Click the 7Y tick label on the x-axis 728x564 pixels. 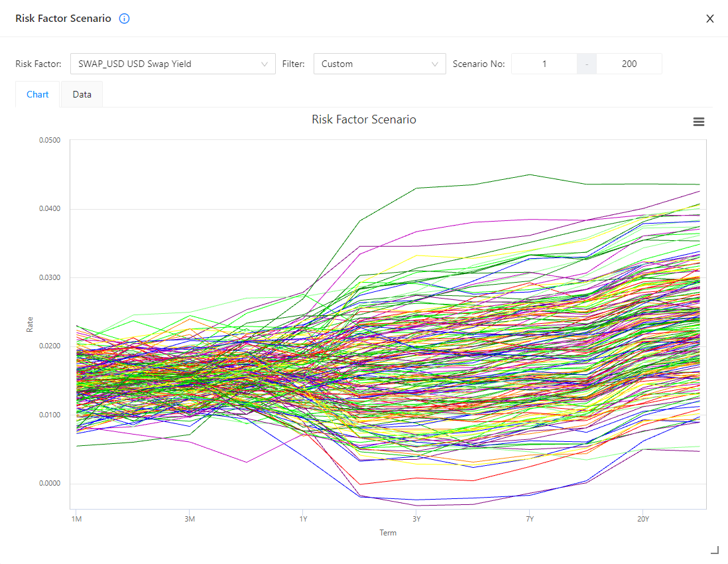click(529, 518)
